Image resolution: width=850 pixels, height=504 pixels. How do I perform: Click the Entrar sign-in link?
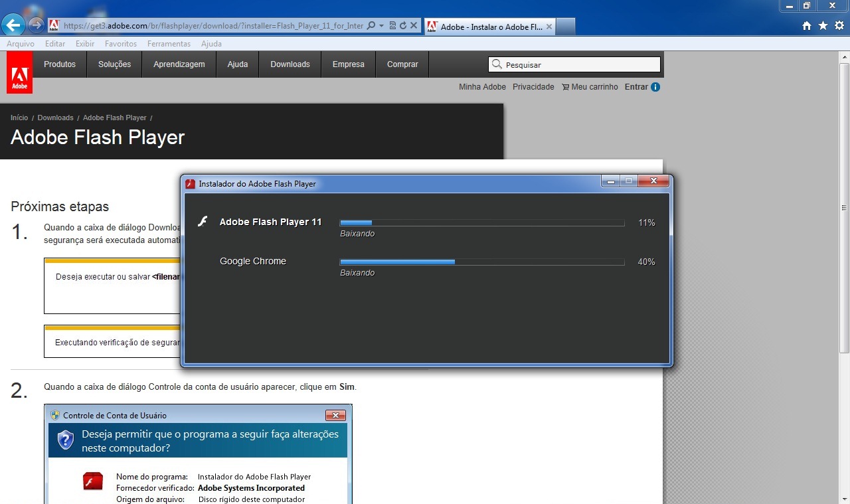click(x=636, y=87)
